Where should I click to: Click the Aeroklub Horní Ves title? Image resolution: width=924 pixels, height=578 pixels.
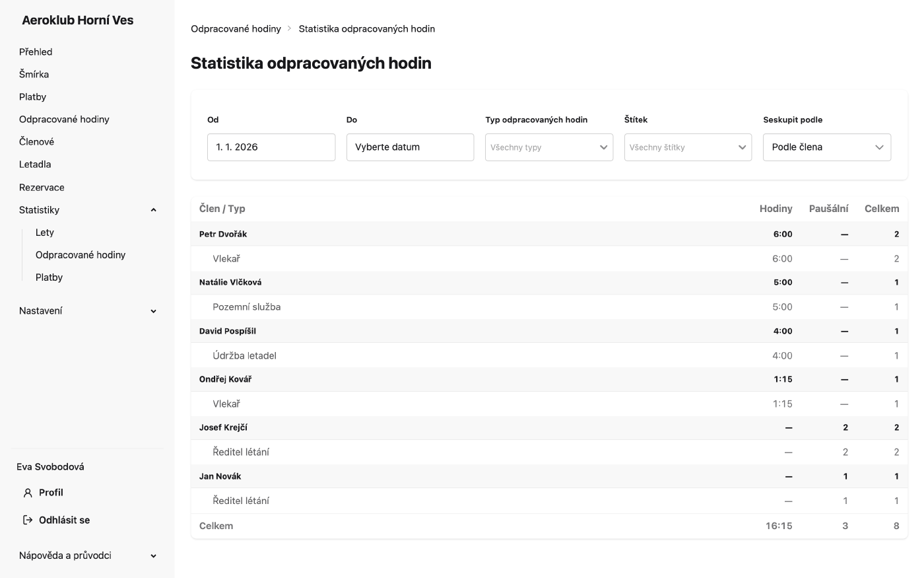click(x=78, y=20)
